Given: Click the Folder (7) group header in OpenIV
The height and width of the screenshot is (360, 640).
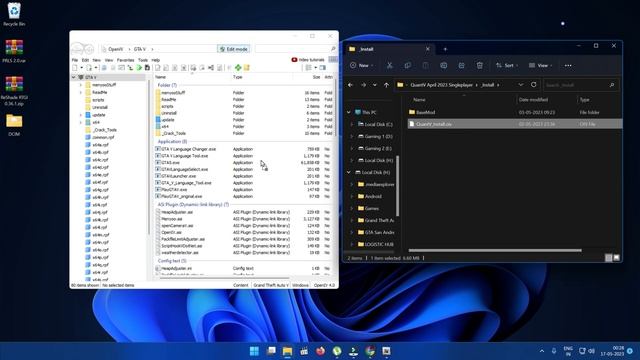Looking at the screenshot, I should [167, 85].
